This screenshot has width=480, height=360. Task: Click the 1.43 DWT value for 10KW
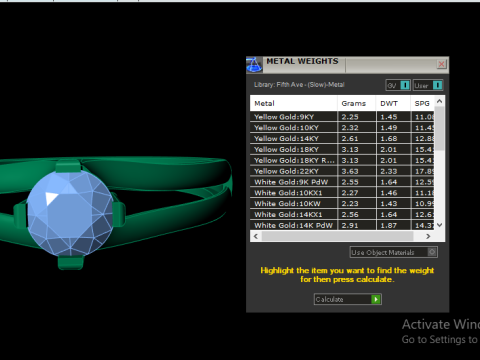tap(389, 204)
